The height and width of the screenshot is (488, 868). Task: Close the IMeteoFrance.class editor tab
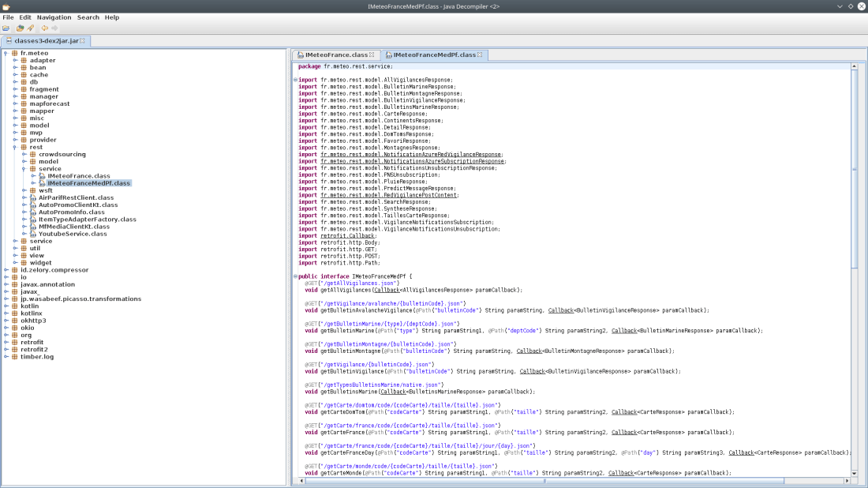click(x=372, y=55)
